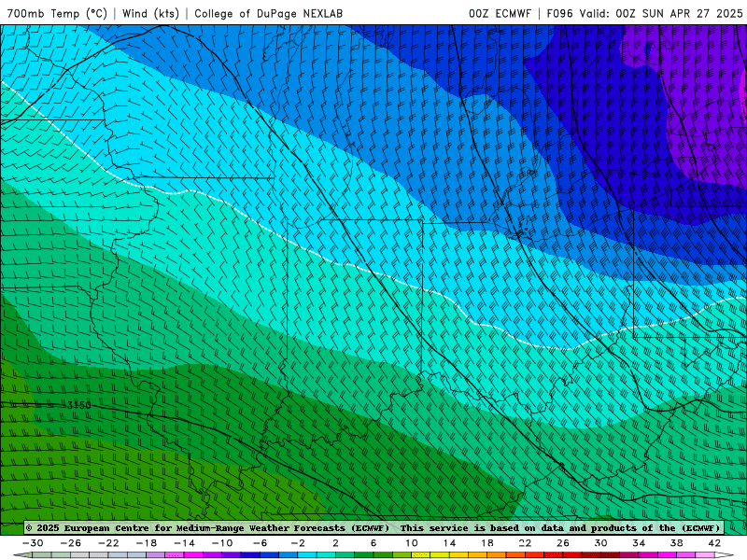Click the 30 color scale label
The height and width of the screenshot is (560, 747).
point(600,543)
